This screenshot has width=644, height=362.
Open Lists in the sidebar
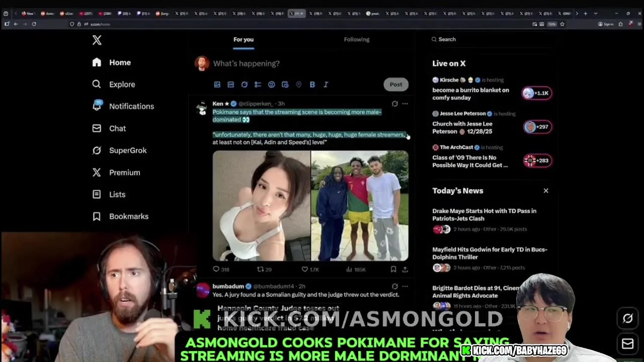click(x=109, y=194)
